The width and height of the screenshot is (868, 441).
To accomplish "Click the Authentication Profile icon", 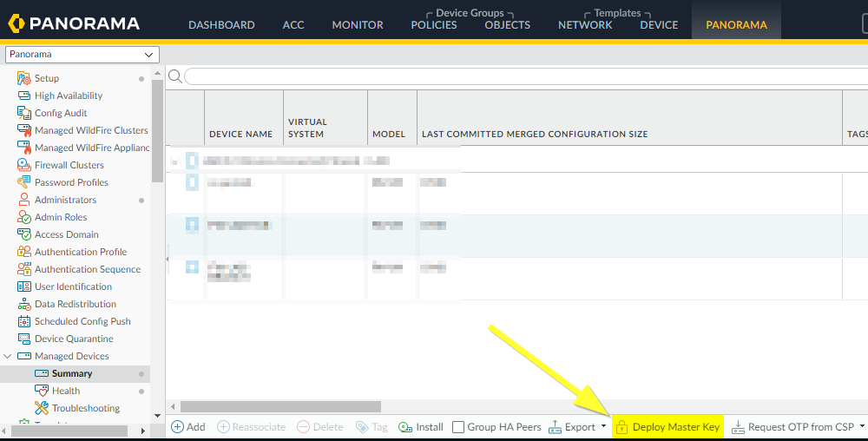I will tap(23, 252).
